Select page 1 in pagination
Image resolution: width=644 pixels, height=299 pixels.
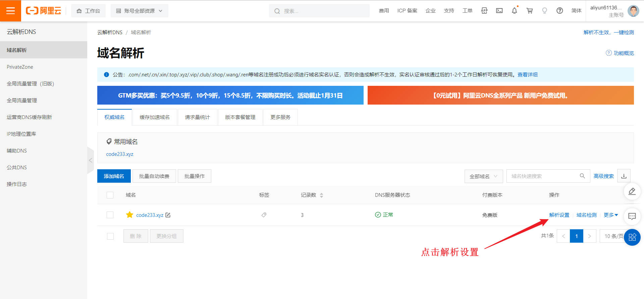click(x=576, y=236)
